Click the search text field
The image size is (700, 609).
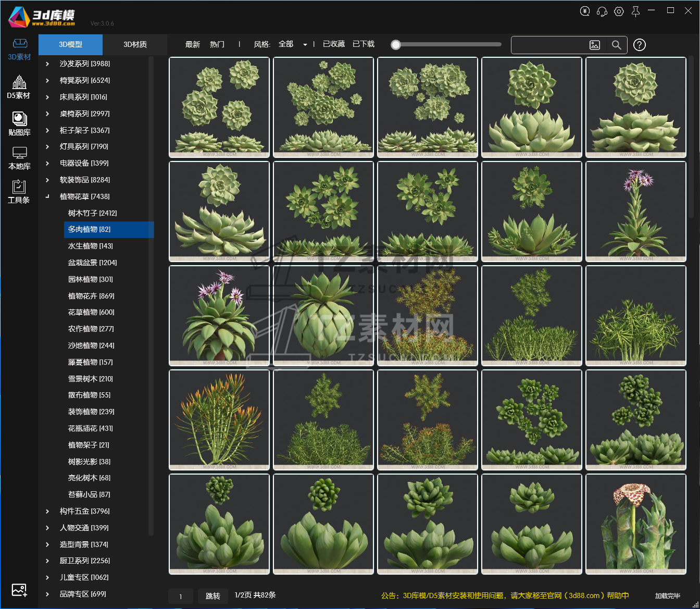[549, 45]
